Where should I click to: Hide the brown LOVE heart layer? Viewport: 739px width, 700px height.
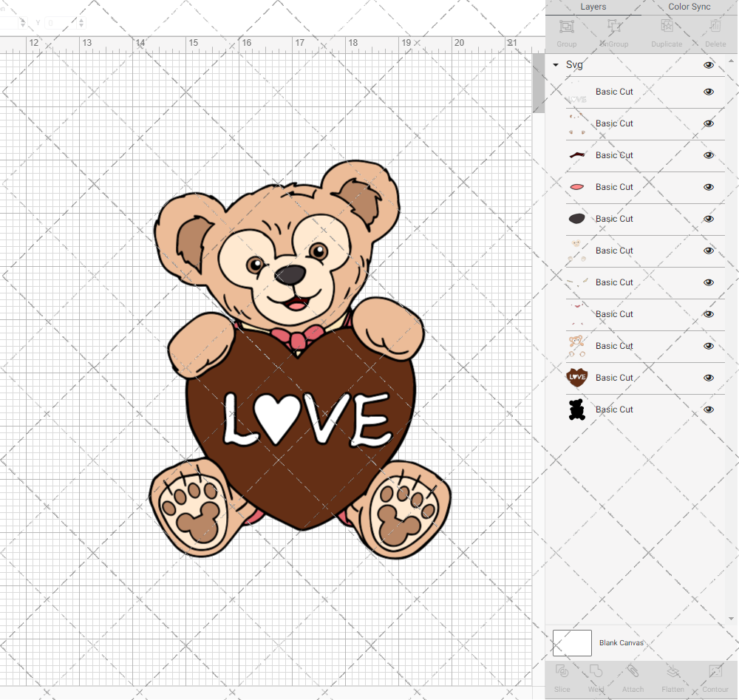coord(709,378)
